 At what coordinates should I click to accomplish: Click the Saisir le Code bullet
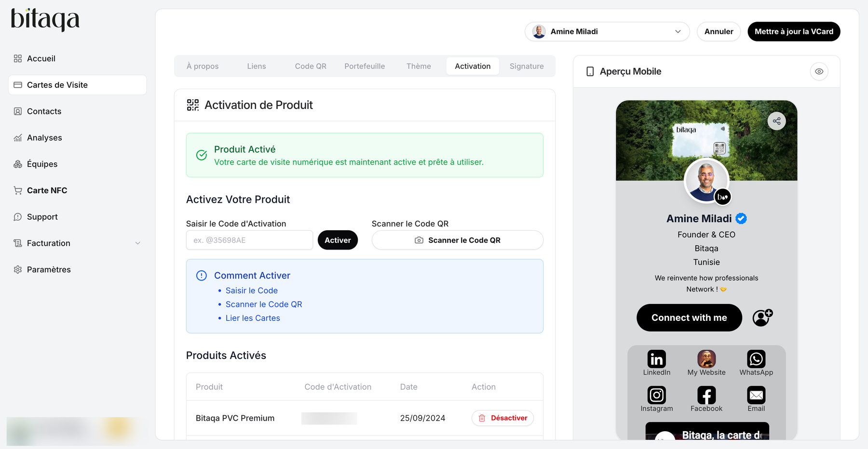[x=252, y=291]
